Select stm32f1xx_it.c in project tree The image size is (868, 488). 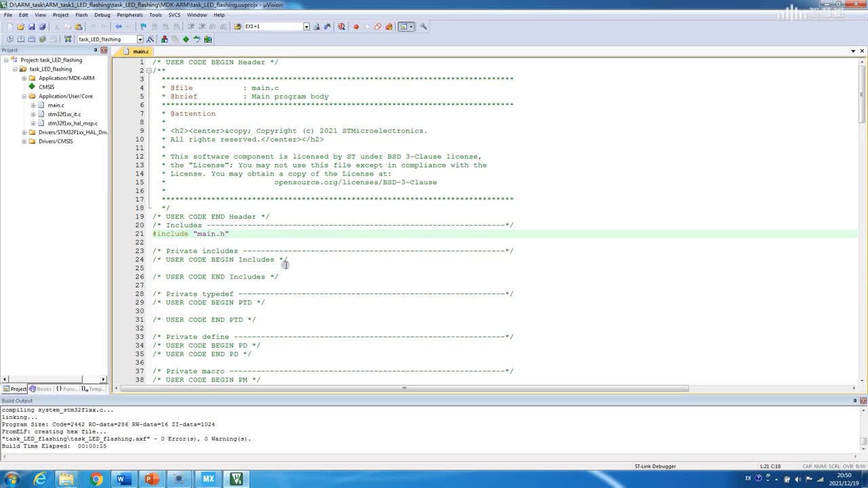(64, 115)
